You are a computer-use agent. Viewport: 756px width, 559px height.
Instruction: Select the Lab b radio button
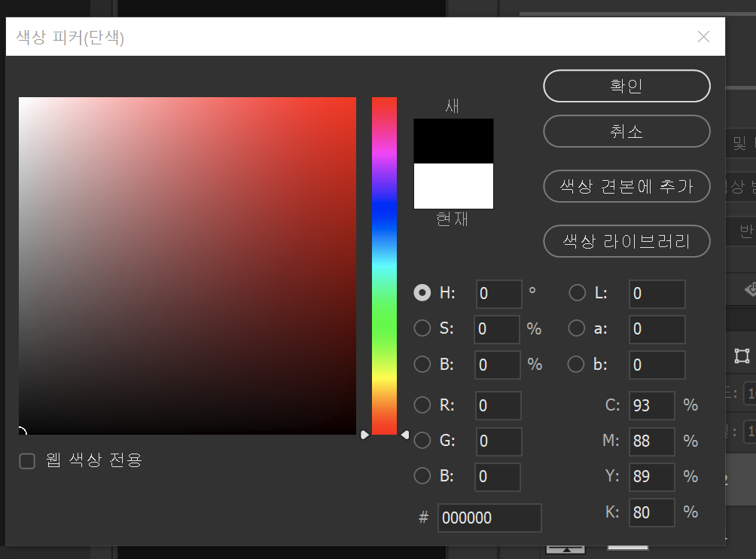click(576, 364)
